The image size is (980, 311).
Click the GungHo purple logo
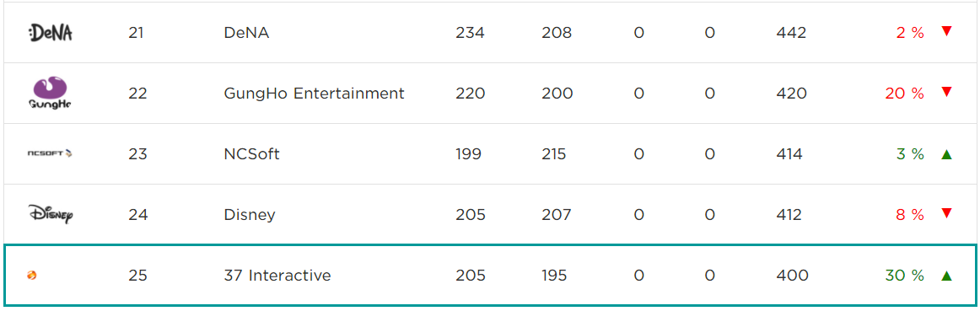pos(51,93)
